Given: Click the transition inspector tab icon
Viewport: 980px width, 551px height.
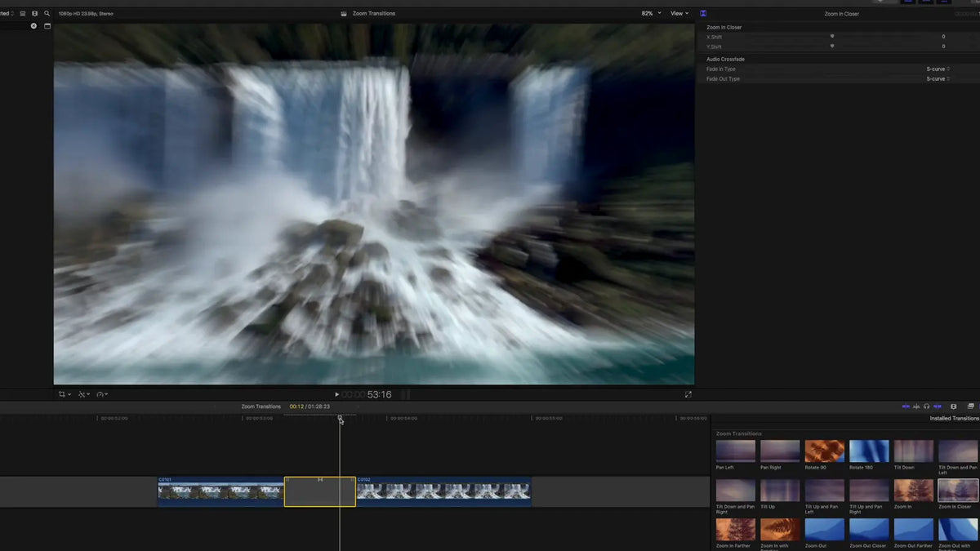Looking at the screenshot, I should click(x=704, y=13).
